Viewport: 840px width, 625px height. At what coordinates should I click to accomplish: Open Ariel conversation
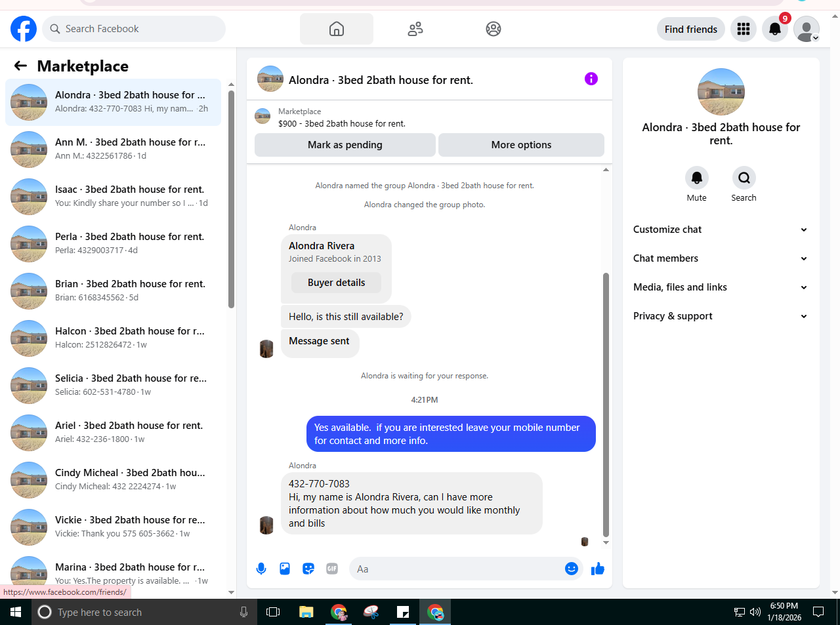coord(114,432)
